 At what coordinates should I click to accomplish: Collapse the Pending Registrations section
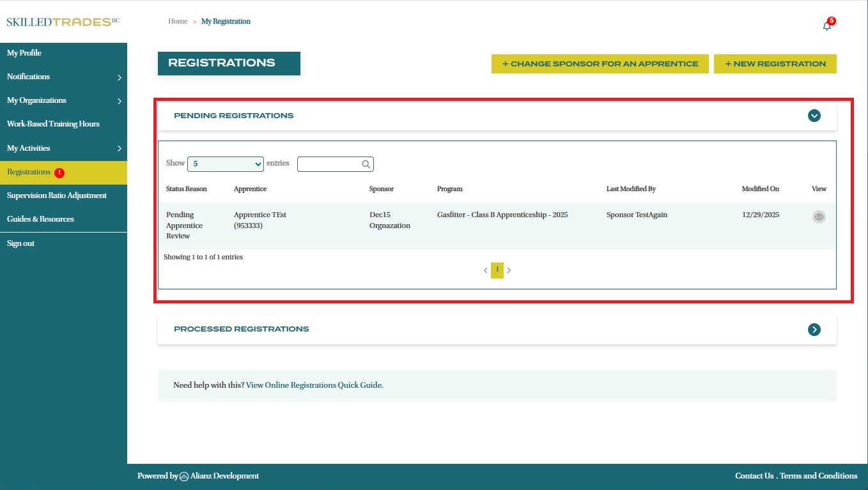click(x=814, y=116)
